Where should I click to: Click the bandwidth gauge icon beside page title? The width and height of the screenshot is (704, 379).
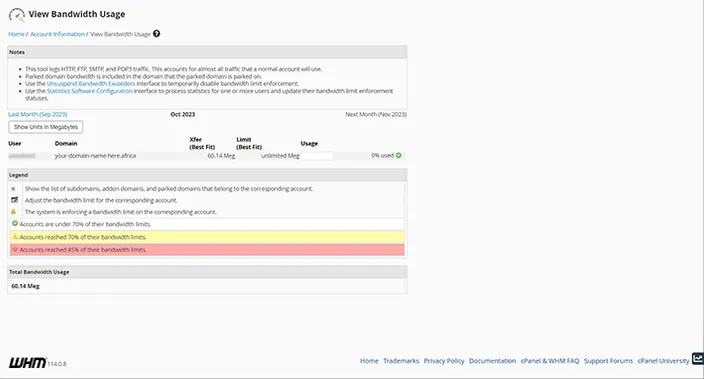pos(17,15)
